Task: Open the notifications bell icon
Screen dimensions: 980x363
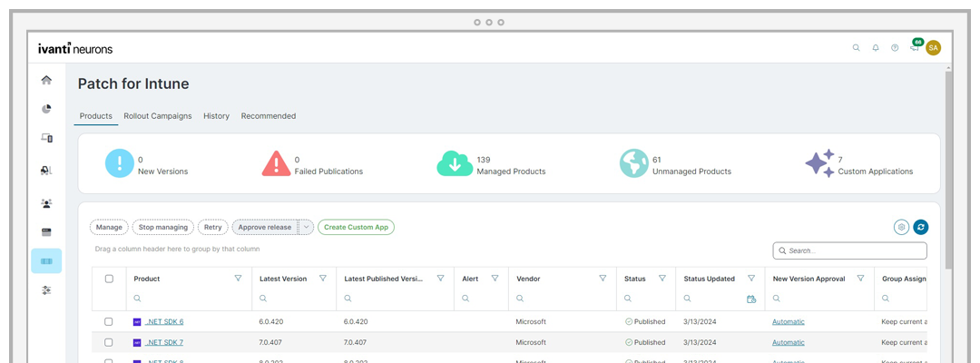Action: 876,47
